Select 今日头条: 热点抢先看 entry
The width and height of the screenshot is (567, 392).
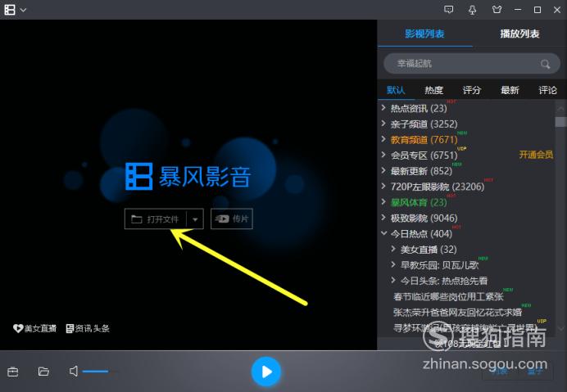pos(444,281)
